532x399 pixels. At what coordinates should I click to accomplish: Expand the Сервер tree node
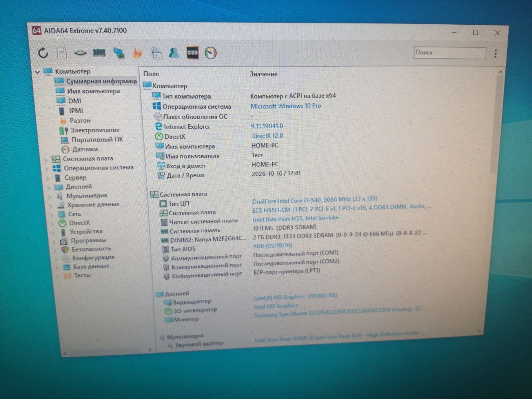click(48, 178)
